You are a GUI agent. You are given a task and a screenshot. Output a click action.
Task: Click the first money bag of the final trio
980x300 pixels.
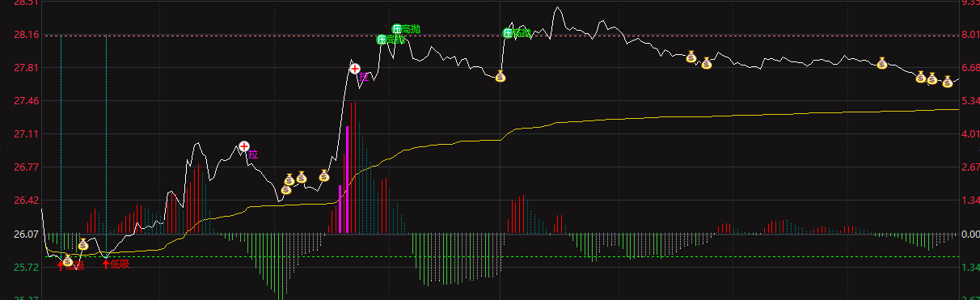tap(920, 77)
